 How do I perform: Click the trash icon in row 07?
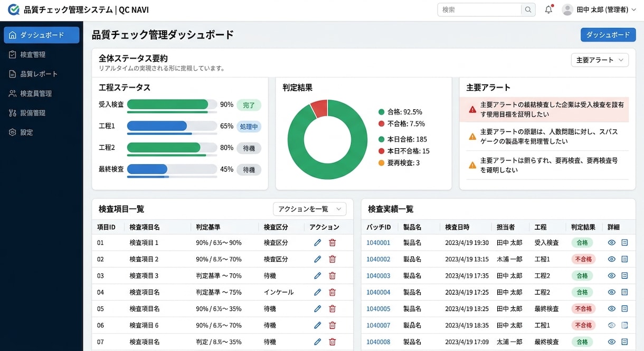333,341
